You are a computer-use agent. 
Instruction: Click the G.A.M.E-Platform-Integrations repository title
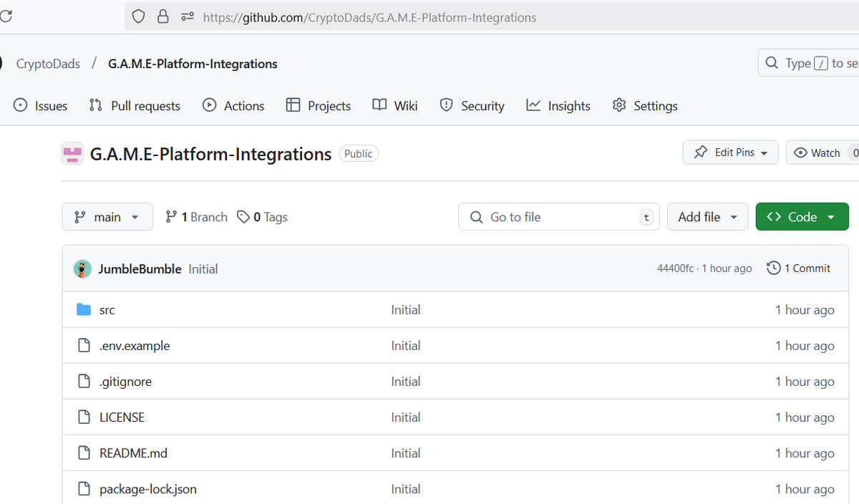tap(210, 154)
